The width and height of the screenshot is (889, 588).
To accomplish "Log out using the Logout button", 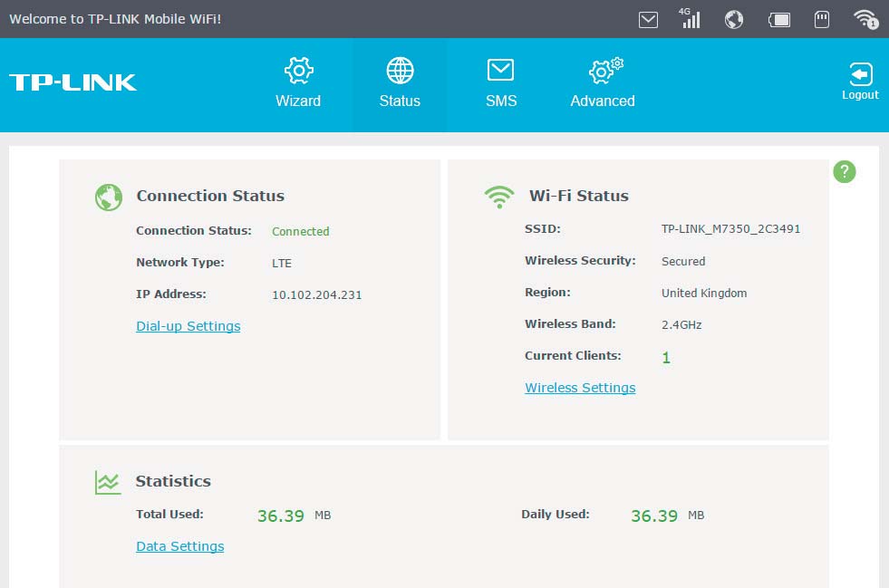I will tap(860, 82).
